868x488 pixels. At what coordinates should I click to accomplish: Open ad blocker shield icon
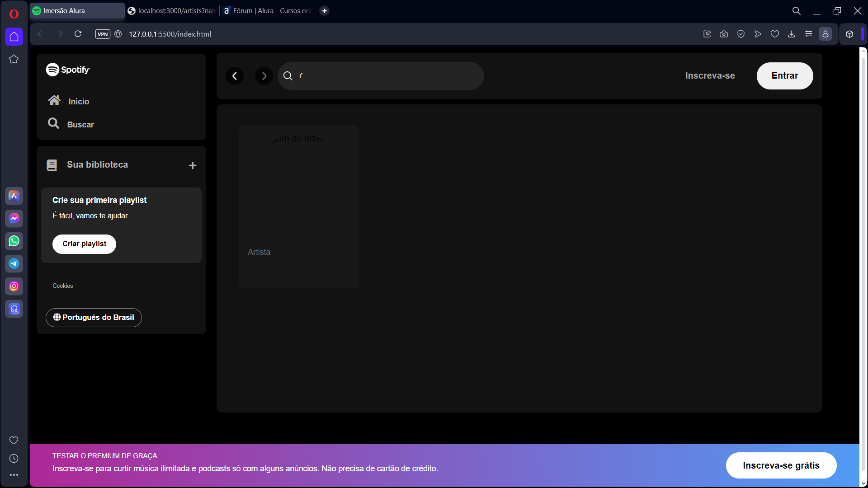pos(741,34)
